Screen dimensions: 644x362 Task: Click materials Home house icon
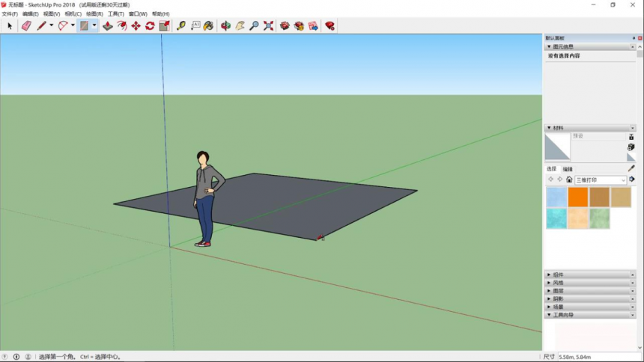pyautogui.click(x=569, y=180)
